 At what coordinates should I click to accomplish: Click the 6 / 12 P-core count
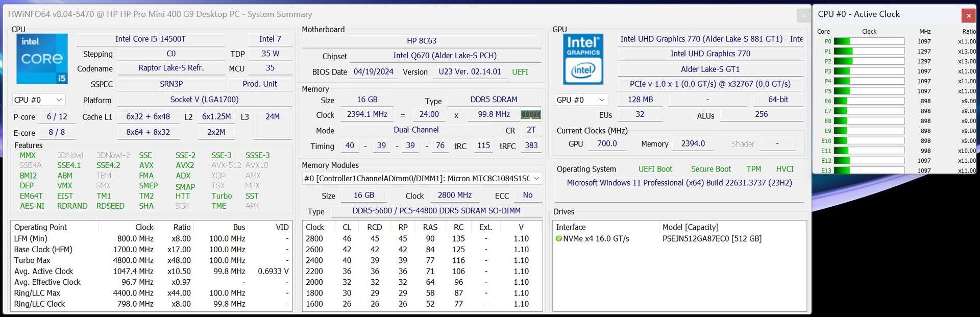[57, 116]
